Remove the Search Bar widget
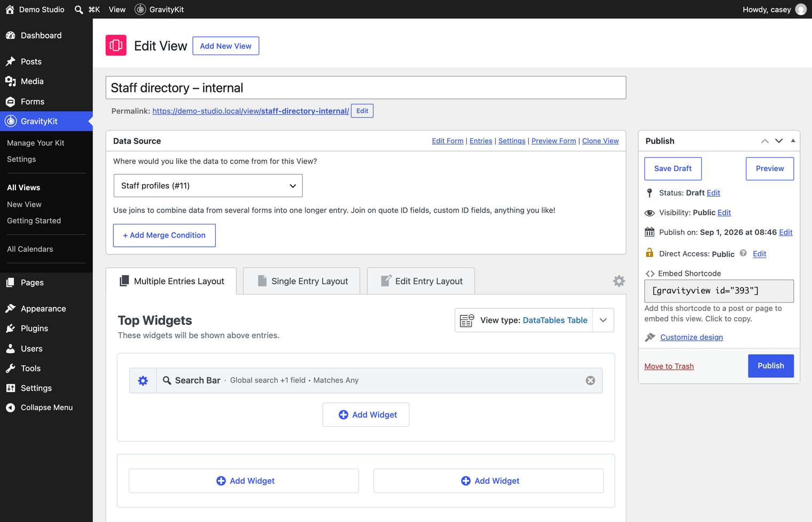 coord(590,380)
